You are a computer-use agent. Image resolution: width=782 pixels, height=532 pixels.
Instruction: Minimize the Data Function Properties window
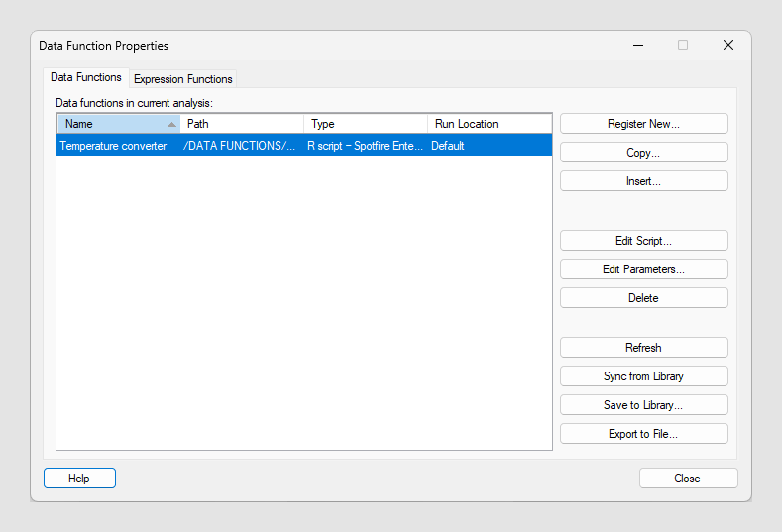pos(638,45)
